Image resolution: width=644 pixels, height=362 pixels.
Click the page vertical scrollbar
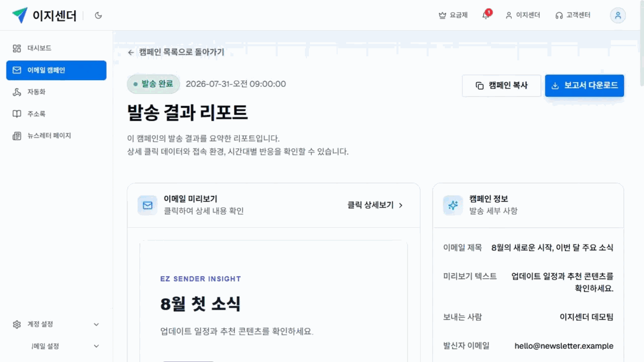(x=641, y=43)
